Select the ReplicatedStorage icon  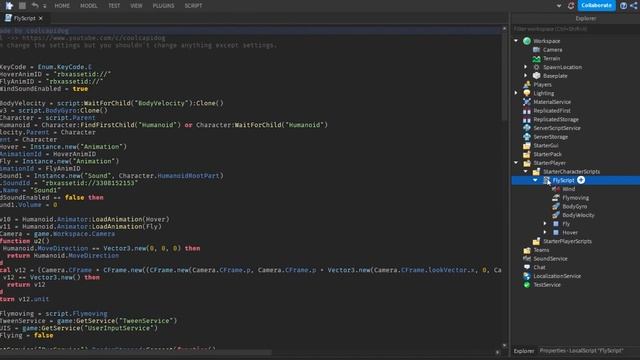[527, 120]
